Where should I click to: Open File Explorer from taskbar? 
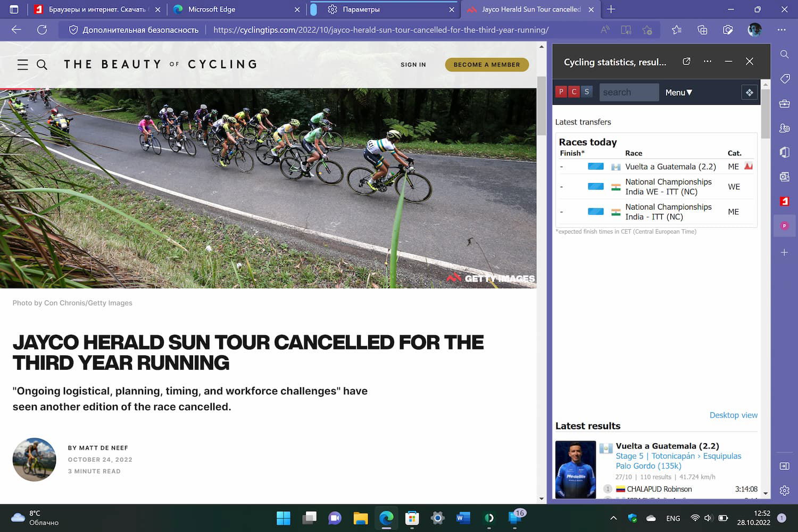[361, 518]
